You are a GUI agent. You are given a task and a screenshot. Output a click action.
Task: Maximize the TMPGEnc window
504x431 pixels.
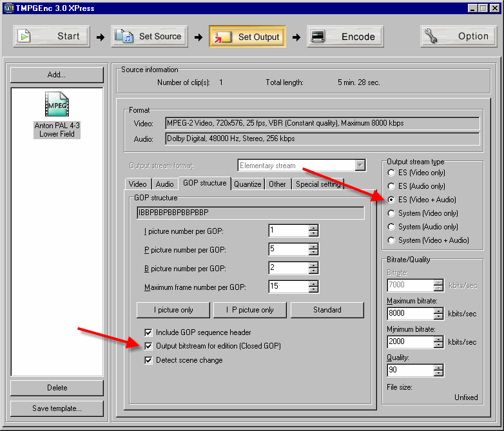pos(483,8)
